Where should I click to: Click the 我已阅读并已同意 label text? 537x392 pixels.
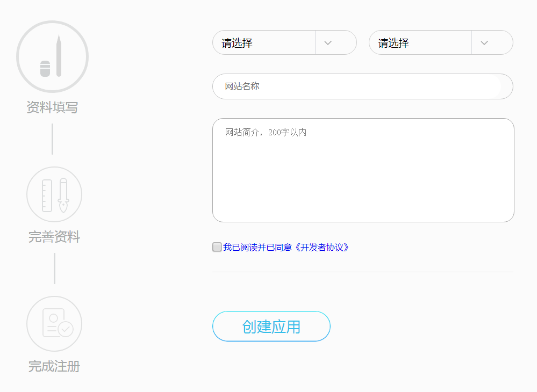(257, 248)
